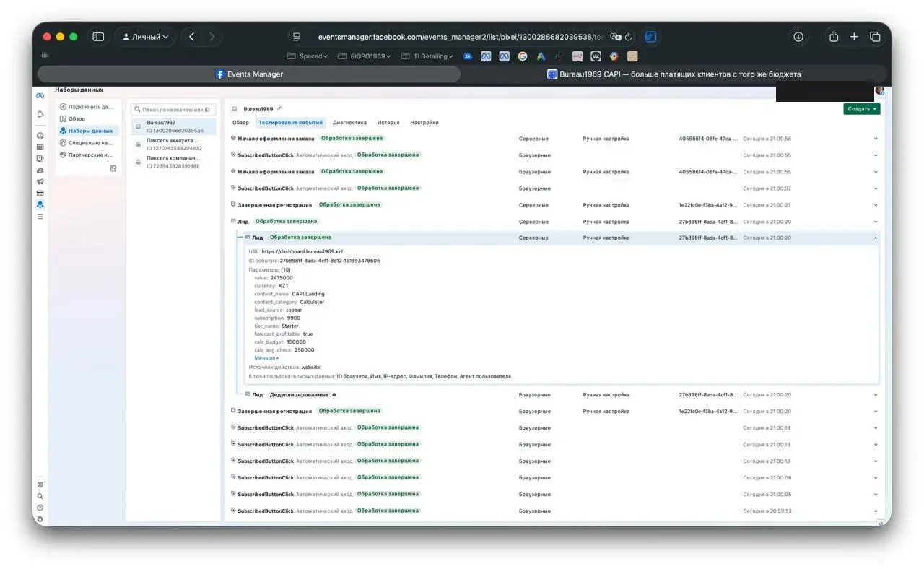Open the help question mark icon
Image resolution: width=924 pixels, height=569 pixels.
pos(40,508)
